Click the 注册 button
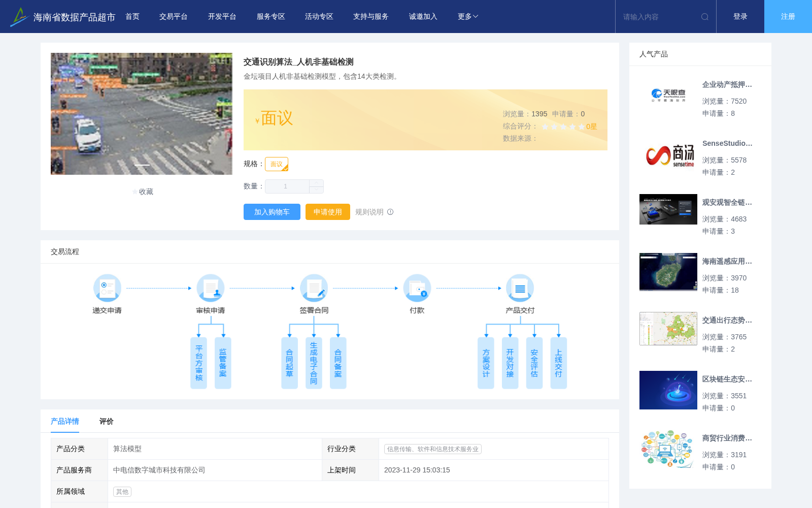The width and height of the screenshot is (812, 508). [788, 17]
